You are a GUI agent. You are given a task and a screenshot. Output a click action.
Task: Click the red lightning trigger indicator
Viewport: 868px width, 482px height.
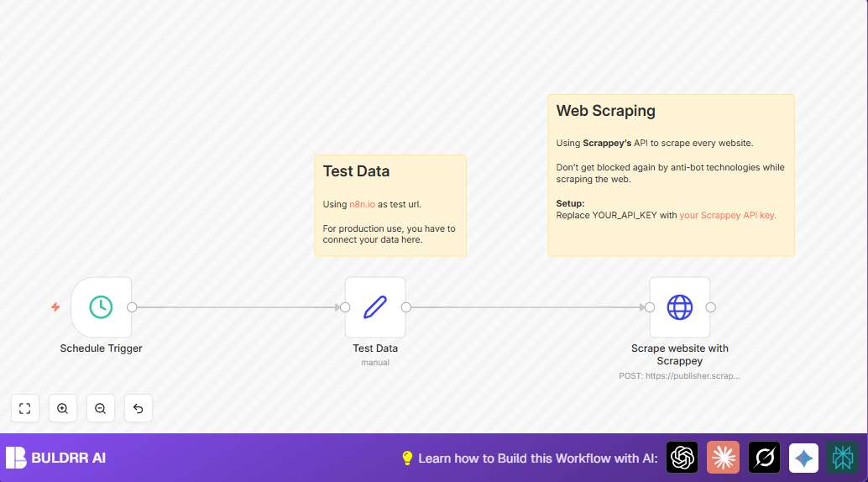click(55, 307)
